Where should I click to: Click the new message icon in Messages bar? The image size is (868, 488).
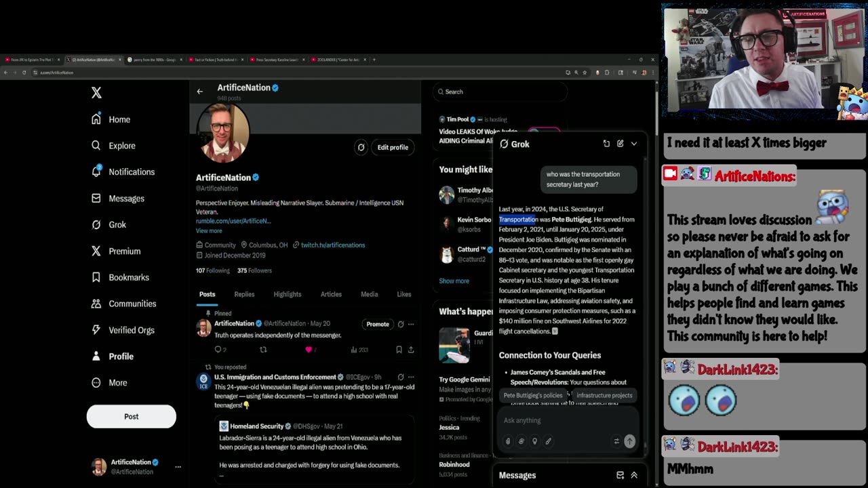tap(620, 475)
